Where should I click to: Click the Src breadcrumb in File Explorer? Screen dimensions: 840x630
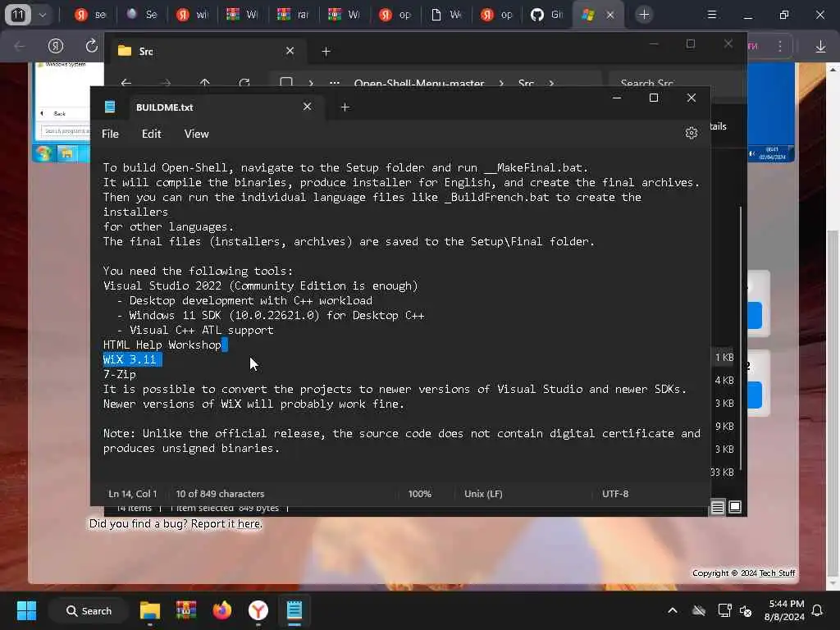click(x=526, y=83)
